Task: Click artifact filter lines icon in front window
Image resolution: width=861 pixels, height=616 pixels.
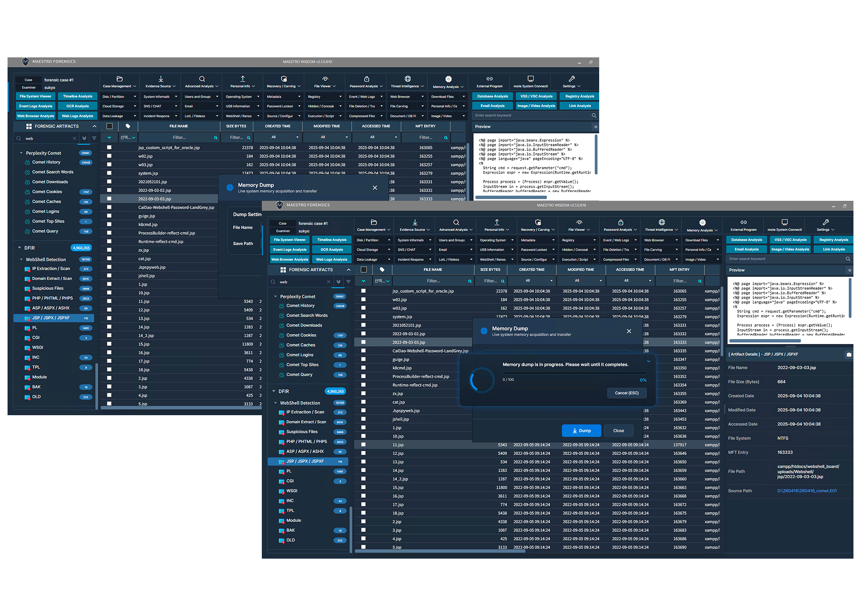Action: pyautogui.click(x=348, y=282)
